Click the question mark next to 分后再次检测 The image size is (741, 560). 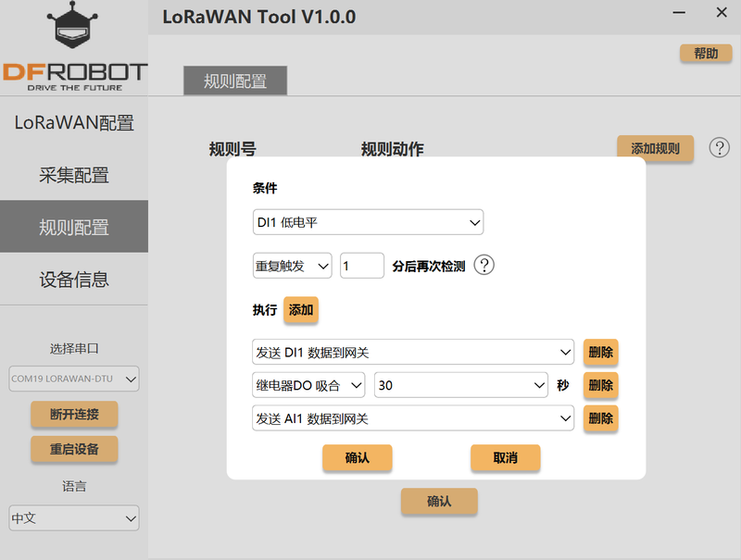point(484,266)
